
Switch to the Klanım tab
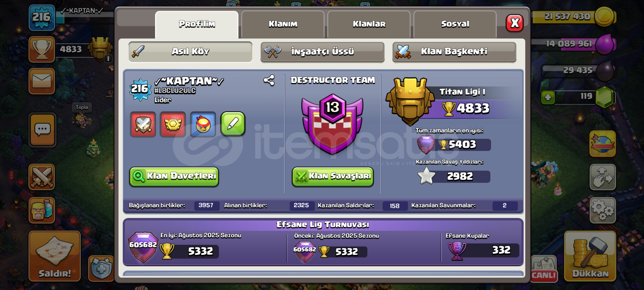pyautogui.click(x=283, y=24)
